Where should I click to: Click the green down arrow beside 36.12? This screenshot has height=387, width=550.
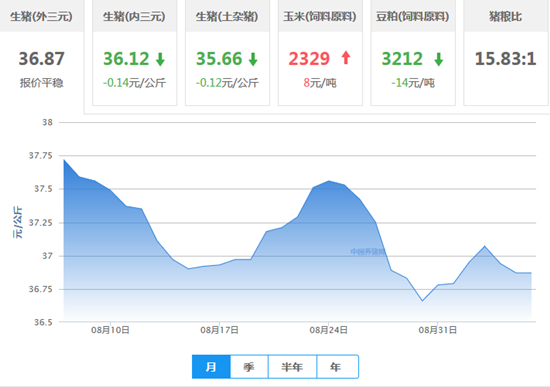click(x=160, y=59)
